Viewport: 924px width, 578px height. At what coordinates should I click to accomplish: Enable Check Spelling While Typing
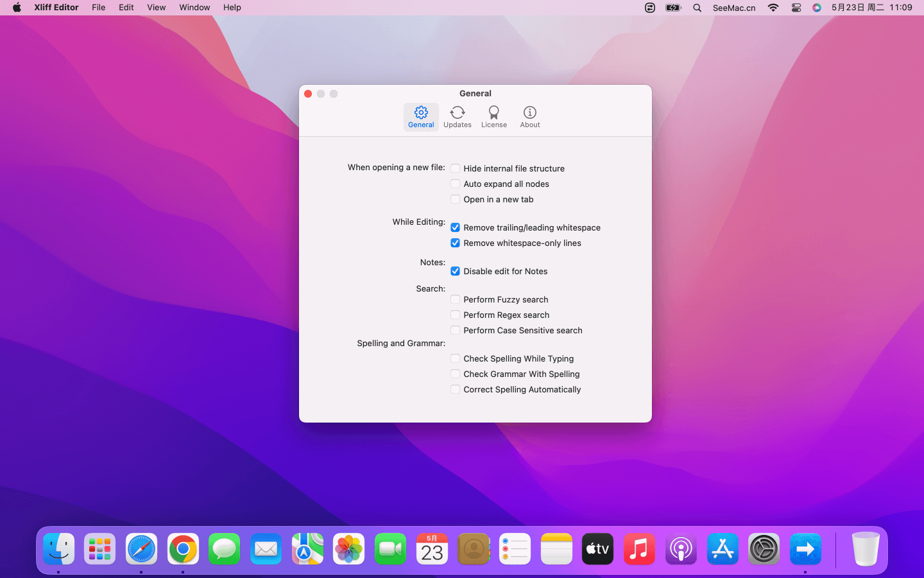tap(455, 358)
